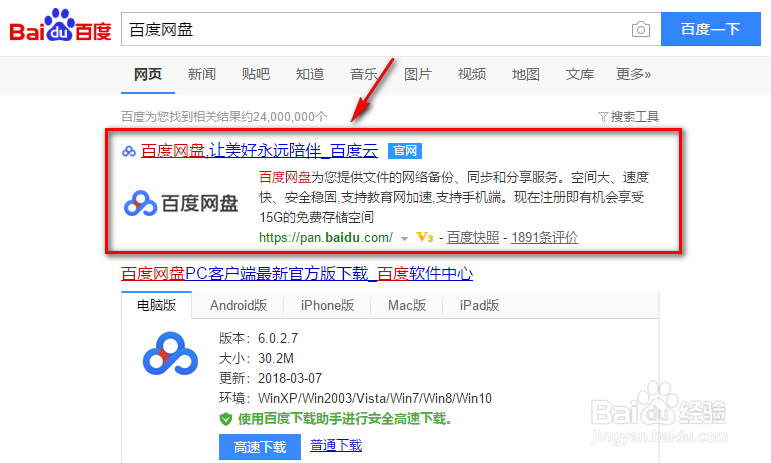This screenshot has height=463, width=771.
Task: Open the 文库 tab
Action: click(x=580, y=74)
